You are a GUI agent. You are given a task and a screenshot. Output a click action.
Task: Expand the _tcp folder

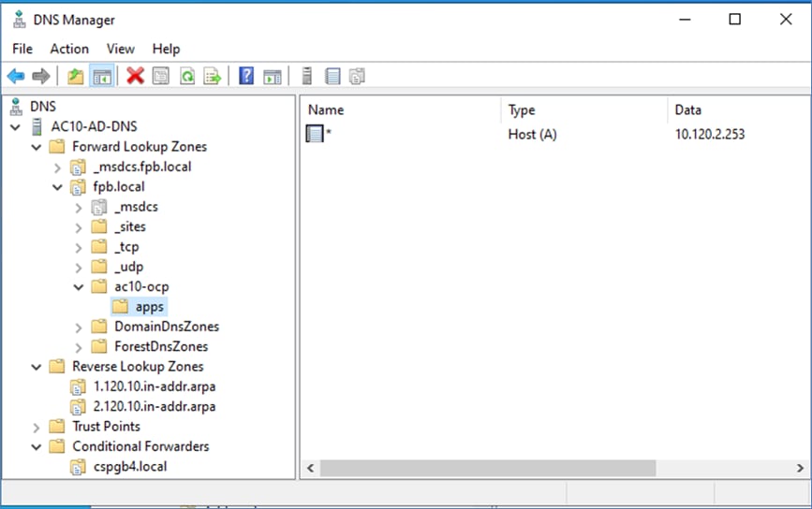79,247
